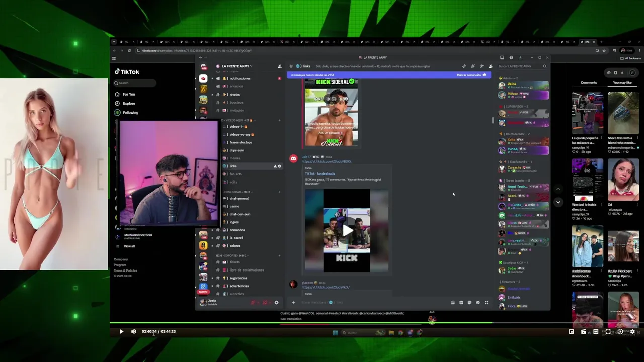Screen dimensions: 644x362
Task: Switch to TikTok You may like tab
Action: (x=622, y=83)
